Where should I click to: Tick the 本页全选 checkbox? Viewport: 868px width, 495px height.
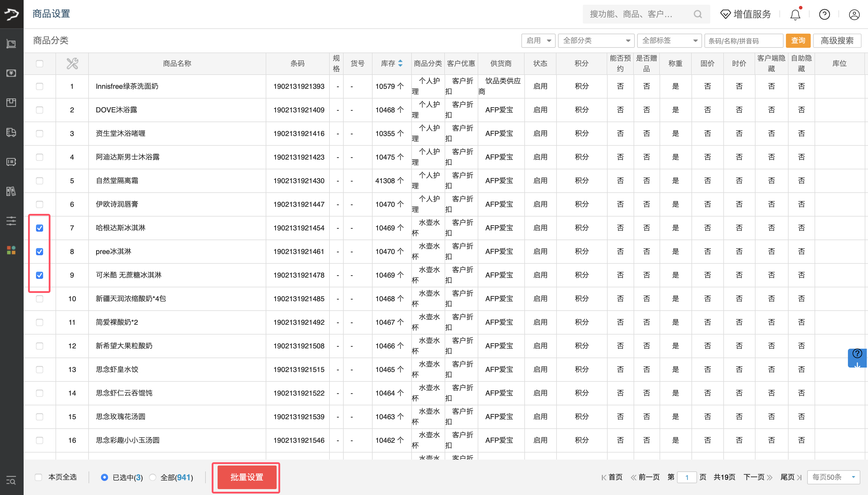click(38, 477)
